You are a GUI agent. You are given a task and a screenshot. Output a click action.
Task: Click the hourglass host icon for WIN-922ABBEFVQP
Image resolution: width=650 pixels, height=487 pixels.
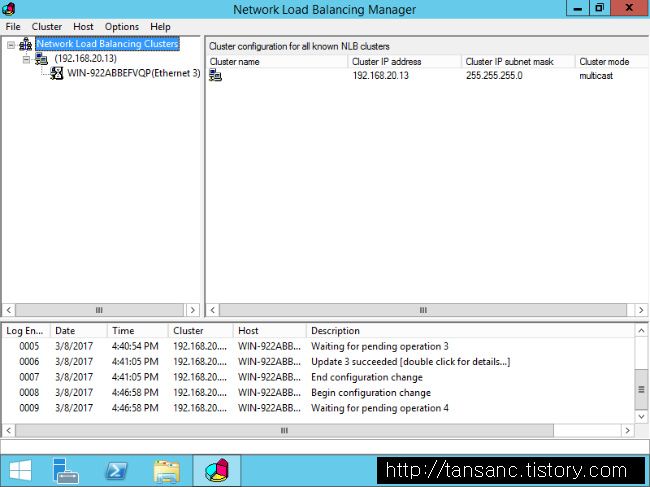coord(56,73)
